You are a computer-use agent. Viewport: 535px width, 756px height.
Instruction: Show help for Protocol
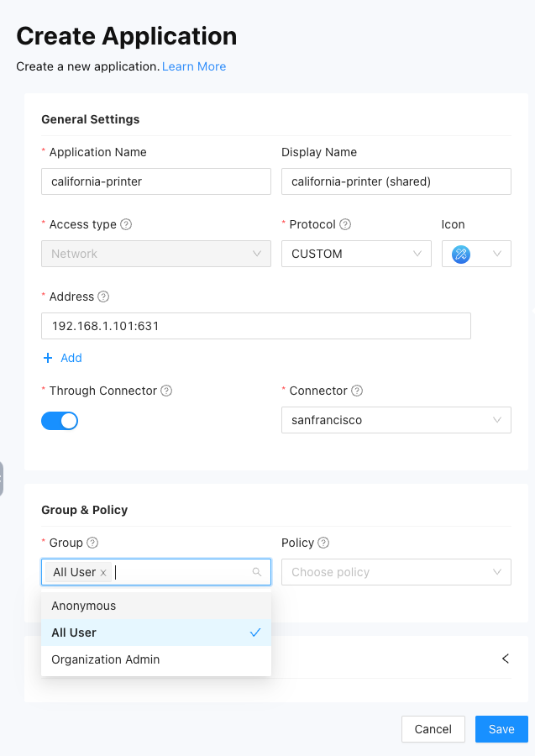pos(345,224)
